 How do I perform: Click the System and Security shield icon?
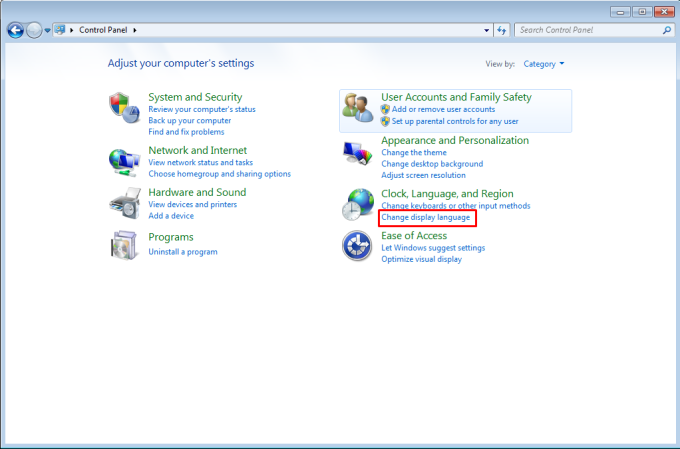[x=122, y=107]
